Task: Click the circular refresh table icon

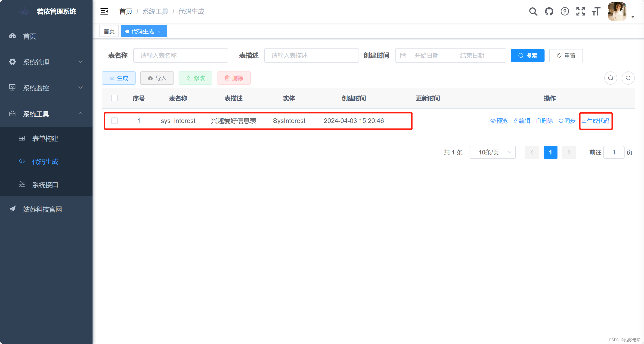Action: click(x=628, y=78)
